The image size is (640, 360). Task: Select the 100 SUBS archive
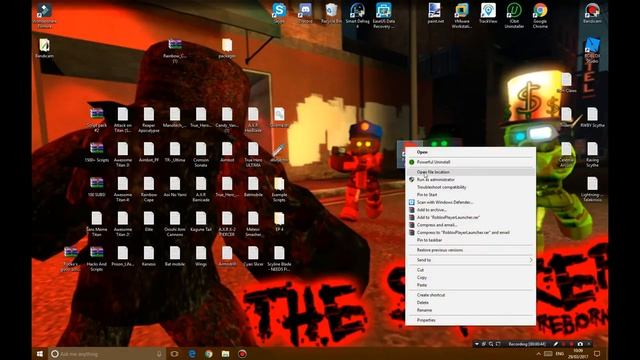pyautogui.click(x=97, y=187)
